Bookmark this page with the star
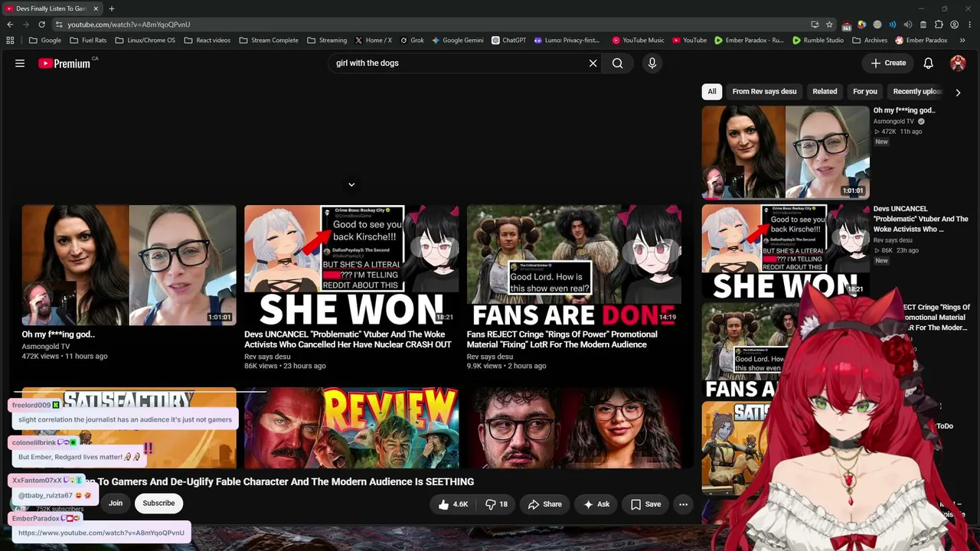Screen dimensions: 980x551 [x=829, y=24]
